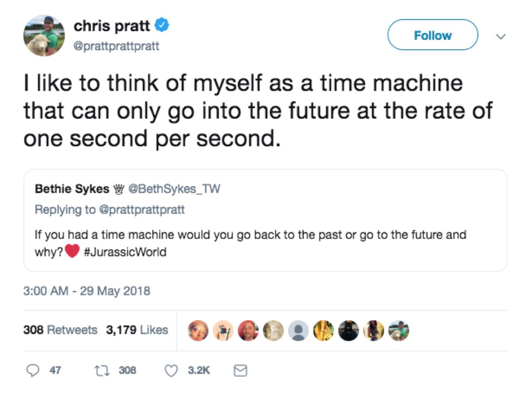The image size is (532, 393).
Task: Open chris pratt's profile photo
Action: [x=43, y=35]
